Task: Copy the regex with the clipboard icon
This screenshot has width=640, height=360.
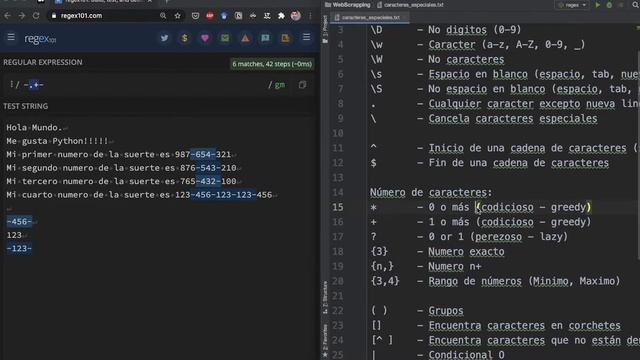Action: (x=302, y=85)
